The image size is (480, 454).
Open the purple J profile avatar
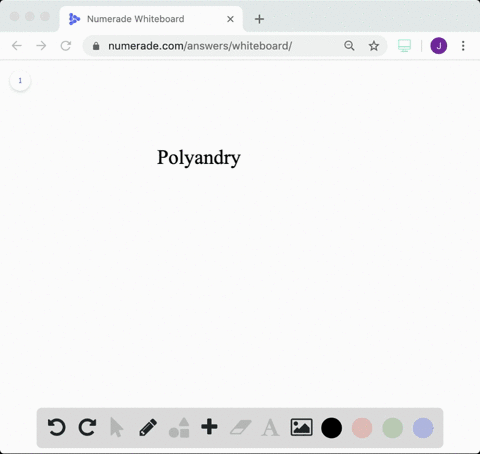[x=439, y=46]
